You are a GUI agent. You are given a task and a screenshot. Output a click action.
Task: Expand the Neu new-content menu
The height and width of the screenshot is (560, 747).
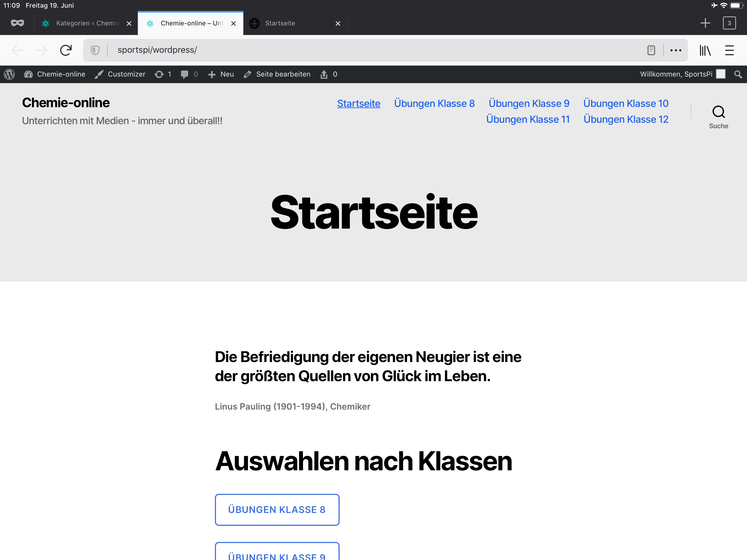(221, 74)
